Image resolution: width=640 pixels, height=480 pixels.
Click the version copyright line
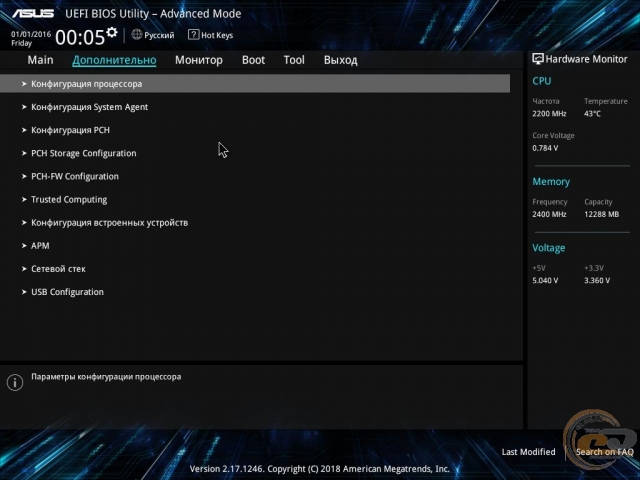[x=319, y=469]
